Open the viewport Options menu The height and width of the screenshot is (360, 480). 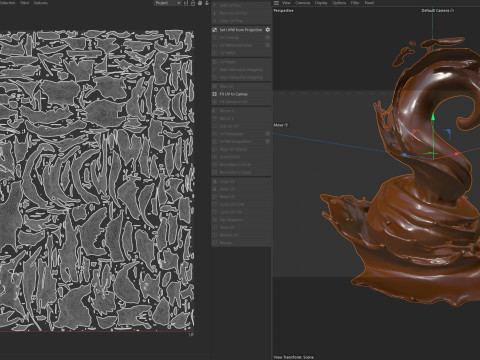pyautogui.click(x=339, y=3)
